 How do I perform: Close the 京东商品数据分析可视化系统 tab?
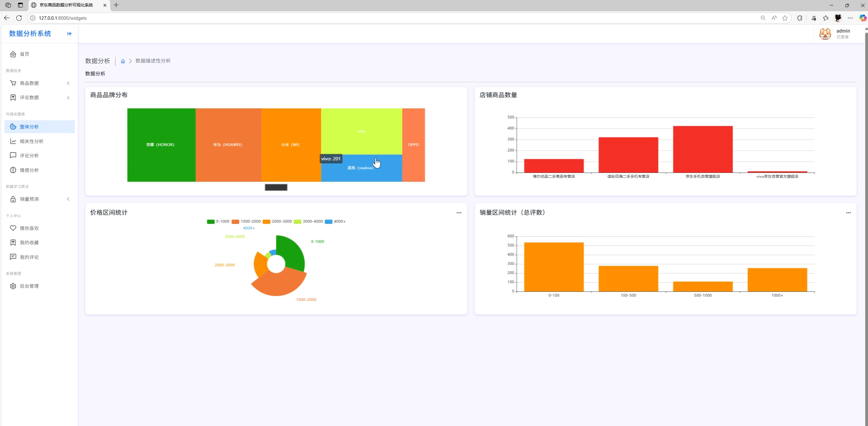pyautogui.click(x=105, y=5)
